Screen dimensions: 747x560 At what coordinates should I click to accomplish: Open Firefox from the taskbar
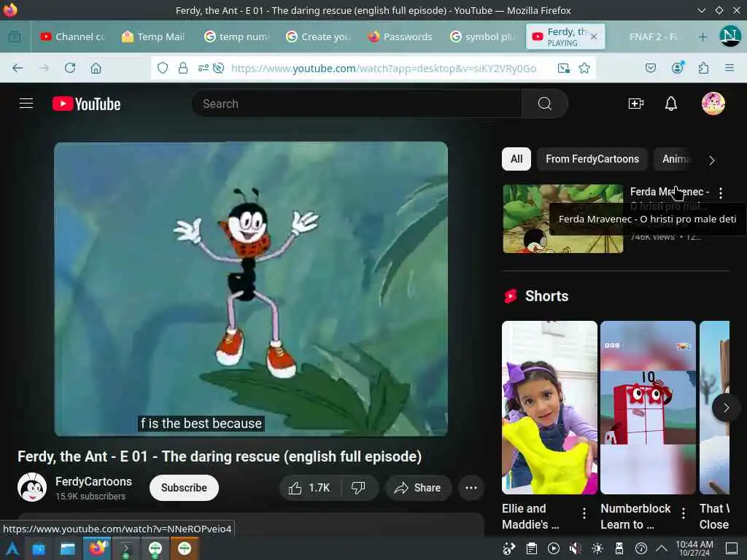97,548
